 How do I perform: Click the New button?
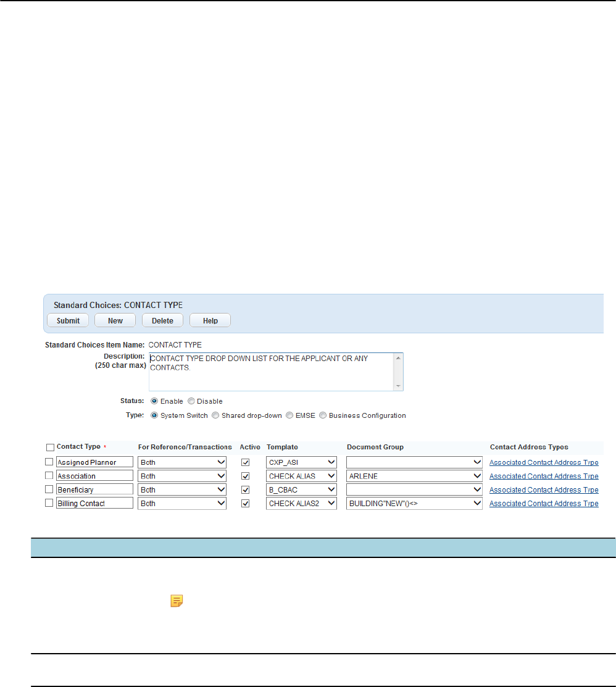(x=115, y=320)
